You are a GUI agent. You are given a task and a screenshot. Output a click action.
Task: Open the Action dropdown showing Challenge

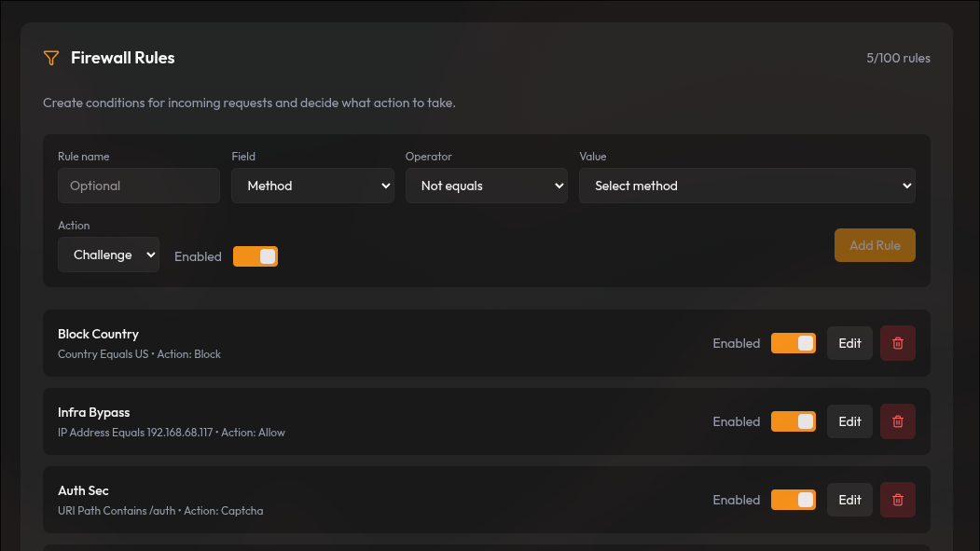coord(108,254)
